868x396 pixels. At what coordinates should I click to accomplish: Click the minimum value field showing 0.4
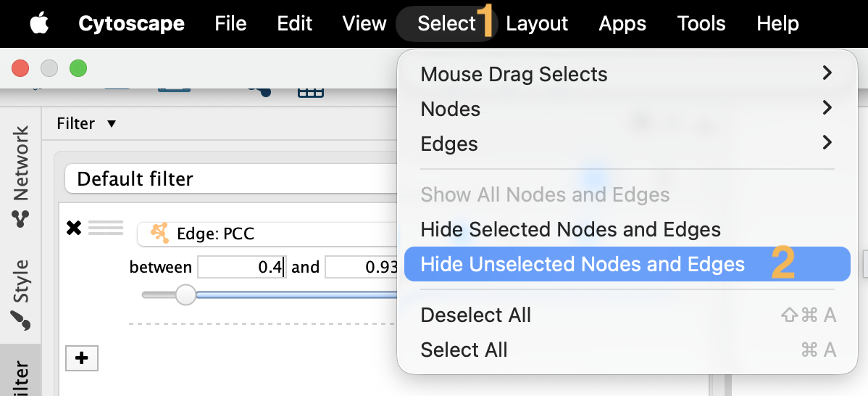(241, 267)
